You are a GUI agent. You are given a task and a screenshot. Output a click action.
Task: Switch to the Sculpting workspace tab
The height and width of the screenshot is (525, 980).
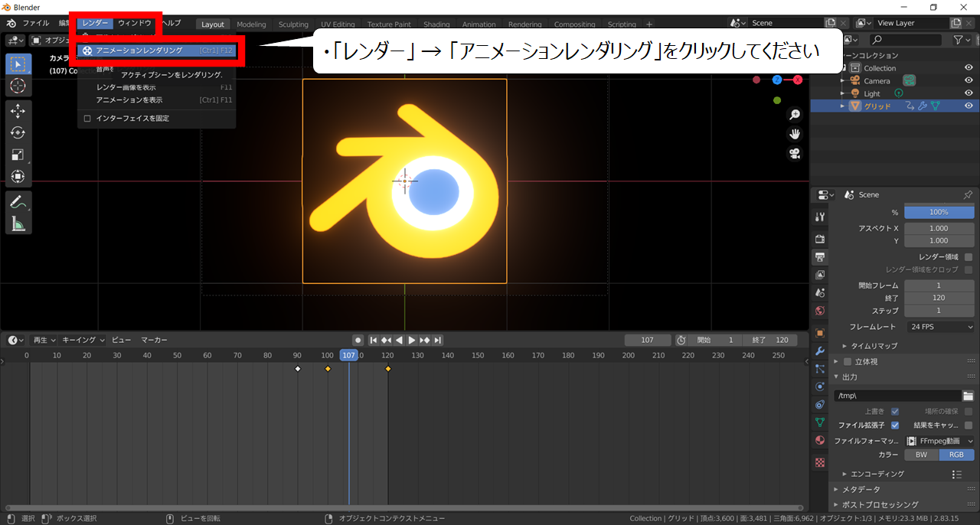[293, 24]
